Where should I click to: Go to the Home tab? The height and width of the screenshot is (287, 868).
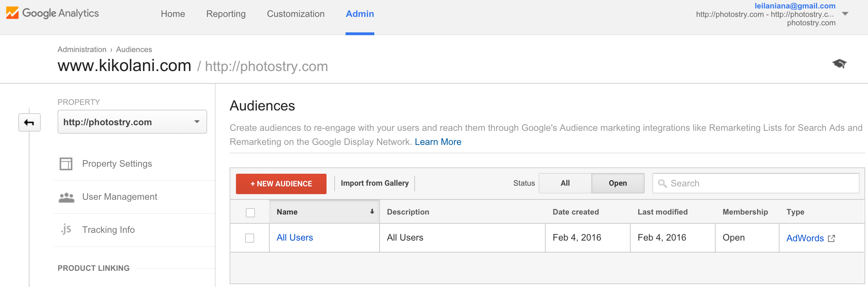[x=173, y=14]
